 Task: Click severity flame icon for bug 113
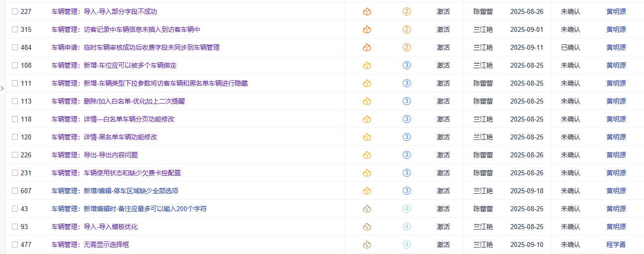point(367,101)
